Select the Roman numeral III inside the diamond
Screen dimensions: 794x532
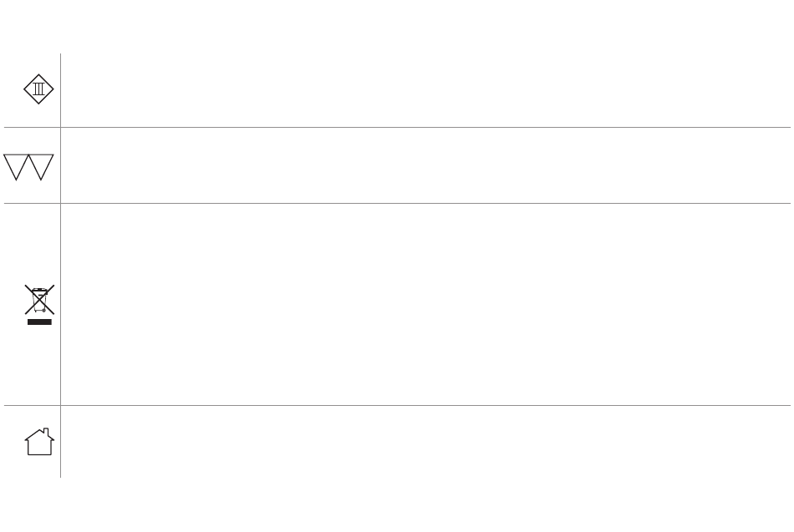pyautogui.click(x=38, y=89)
